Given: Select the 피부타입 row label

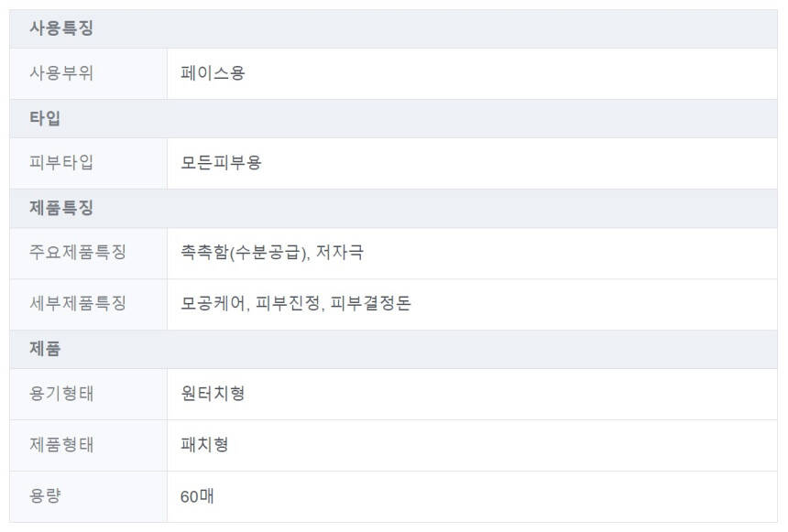Looking at the screenshot, I should pos(61,163).
